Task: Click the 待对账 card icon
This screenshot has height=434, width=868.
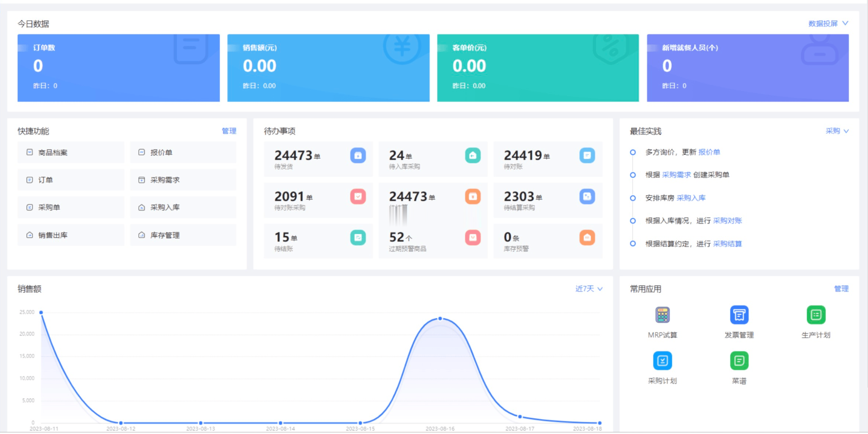Action: click(x=587, y=155)
